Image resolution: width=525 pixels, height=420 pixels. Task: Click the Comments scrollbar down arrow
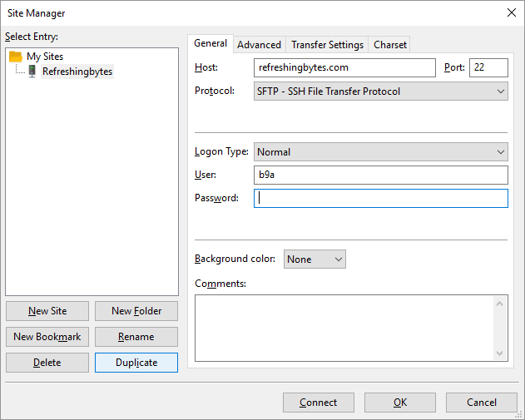[499, 353]
